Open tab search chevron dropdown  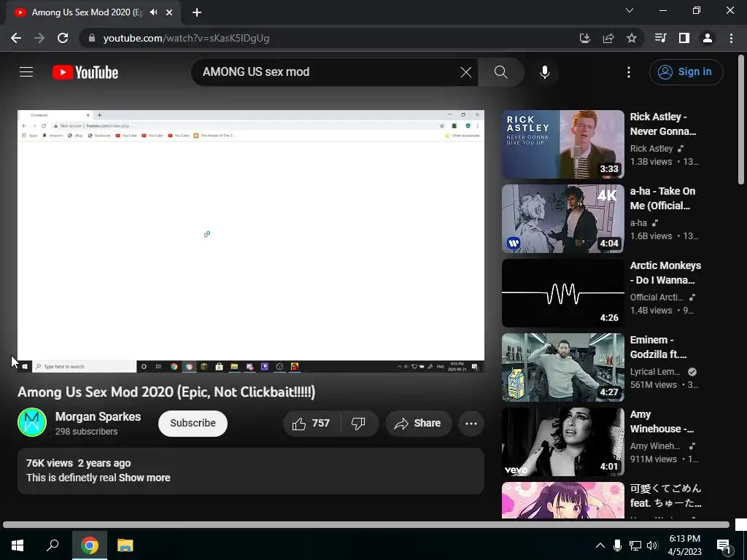pyautogui.click(x=630, y=10)
